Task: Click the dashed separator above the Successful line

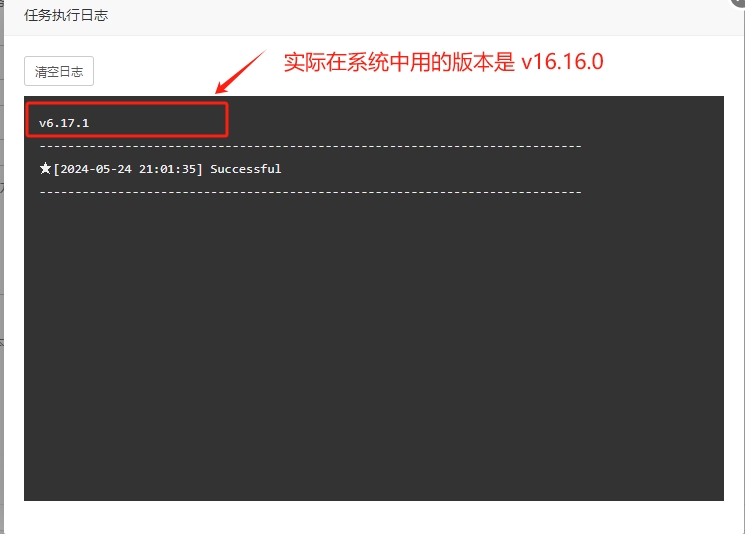Action: pyautogui.click(x=311, y=146)
